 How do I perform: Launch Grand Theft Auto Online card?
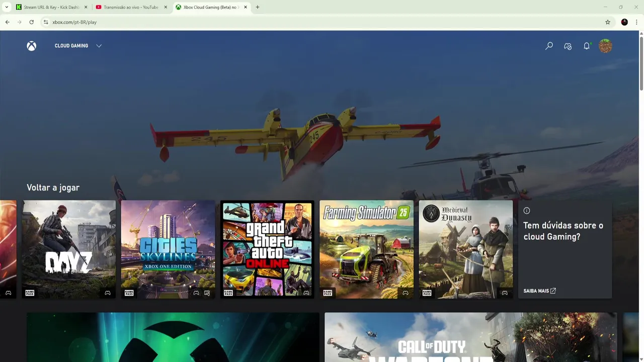click(267, 249)
